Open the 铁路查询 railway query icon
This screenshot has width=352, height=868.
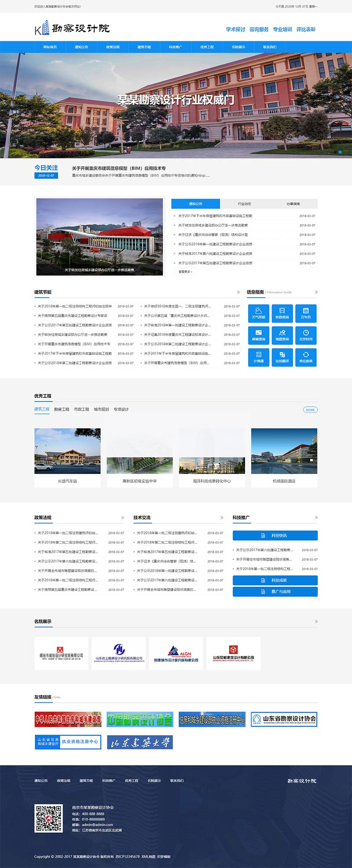pos(282,313)
